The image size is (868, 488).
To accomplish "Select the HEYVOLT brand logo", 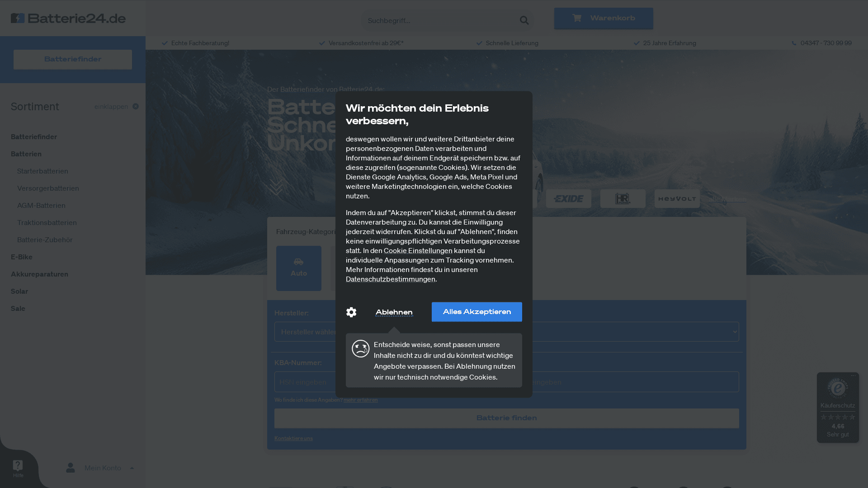I will (x=677, y=198).
